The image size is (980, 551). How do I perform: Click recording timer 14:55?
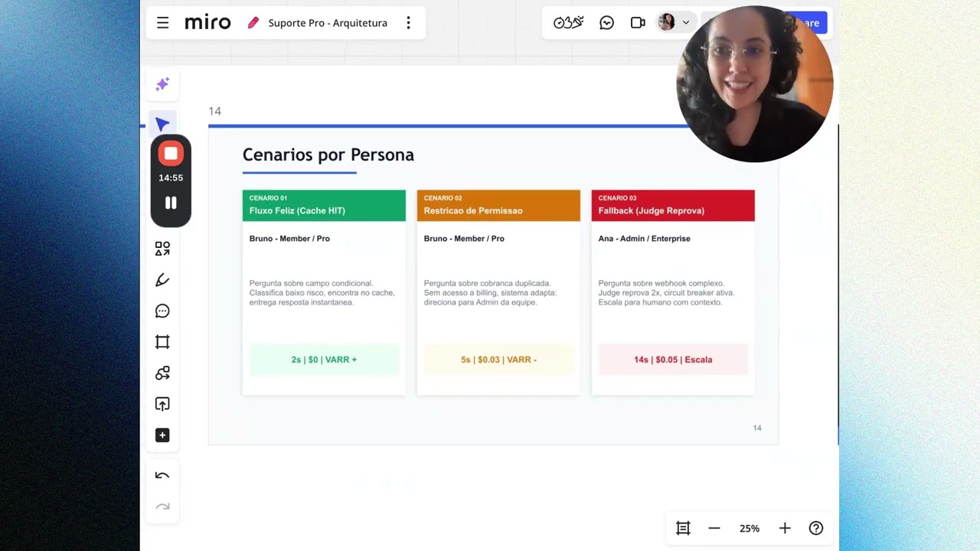pos(171,178)
